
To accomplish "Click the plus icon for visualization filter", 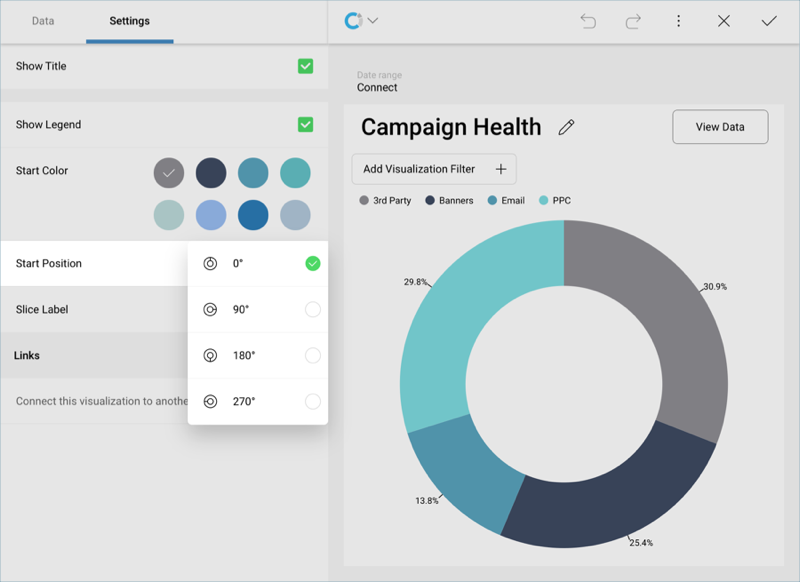I will coord(501,169).
